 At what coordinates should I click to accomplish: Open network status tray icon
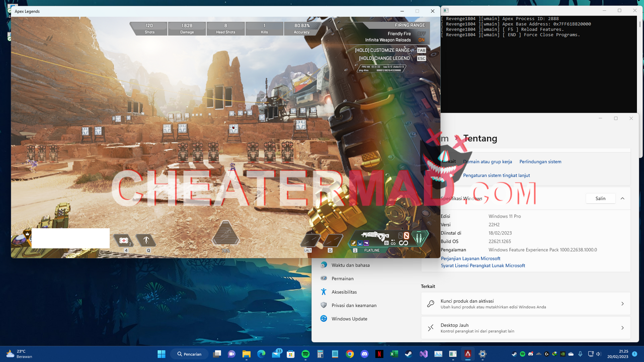pos(590,354)
